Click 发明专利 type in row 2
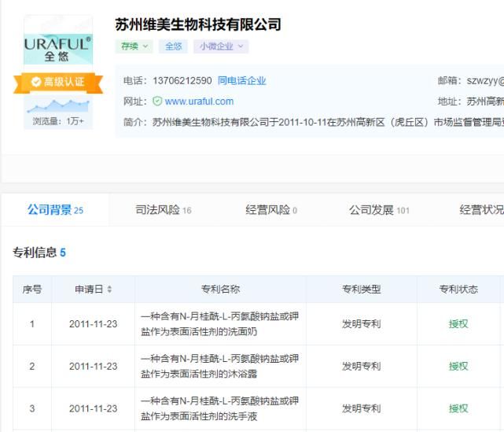Screen dimensions: 504x432 [361, 366]
